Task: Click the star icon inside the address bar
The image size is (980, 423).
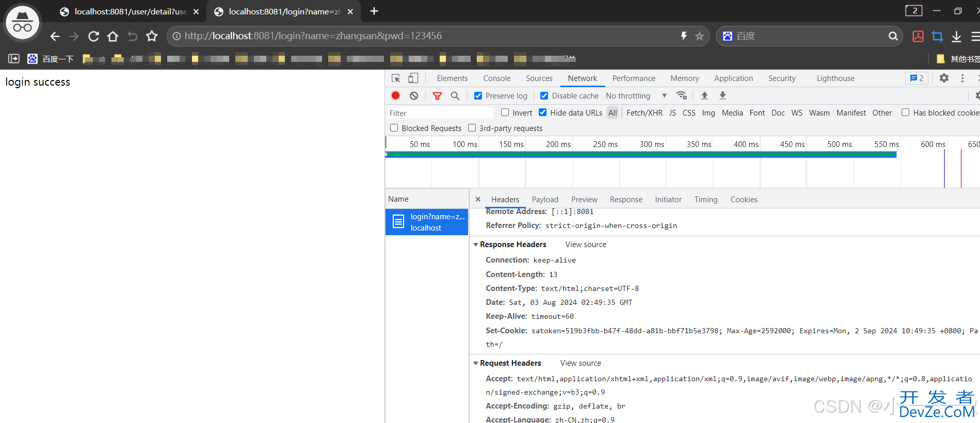Action: [699, 36]
